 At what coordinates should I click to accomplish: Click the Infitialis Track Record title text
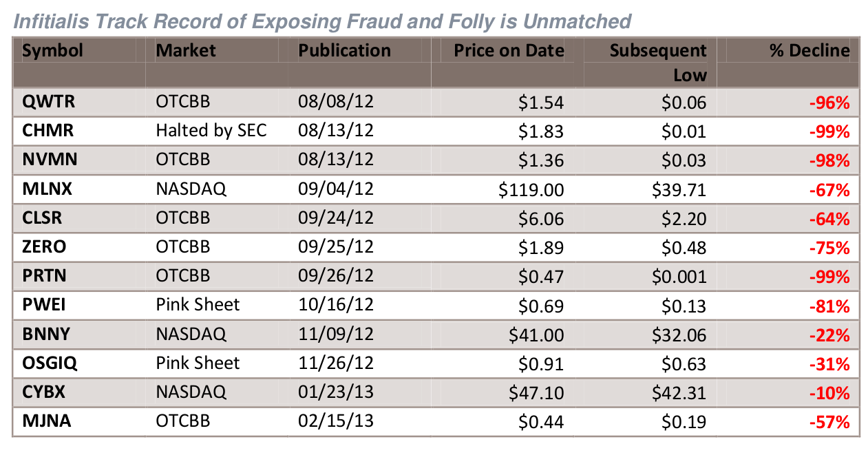pos(322,21)
